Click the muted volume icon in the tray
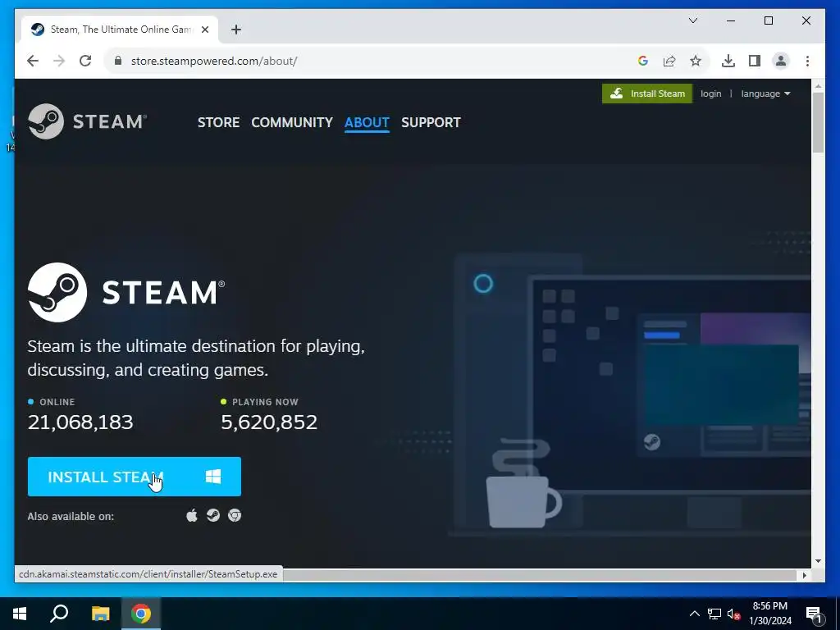840x630 pixels. coord(733,614)
